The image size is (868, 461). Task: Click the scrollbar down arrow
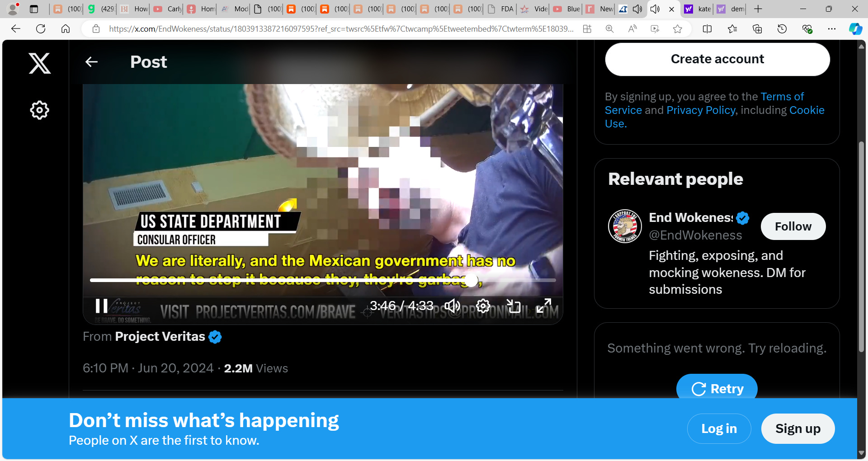[861, 453]
